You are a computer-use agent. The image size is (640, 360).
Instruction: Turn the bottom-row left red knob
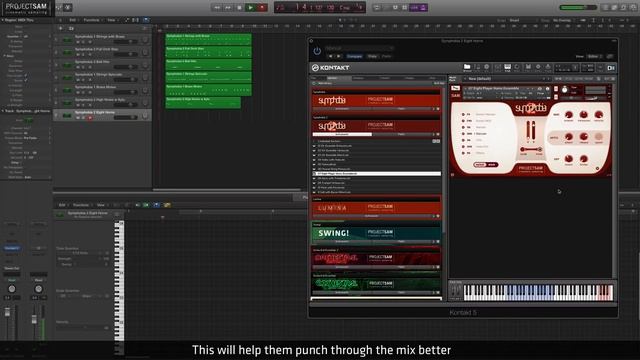pyautogui.click(x=569, y=159)
